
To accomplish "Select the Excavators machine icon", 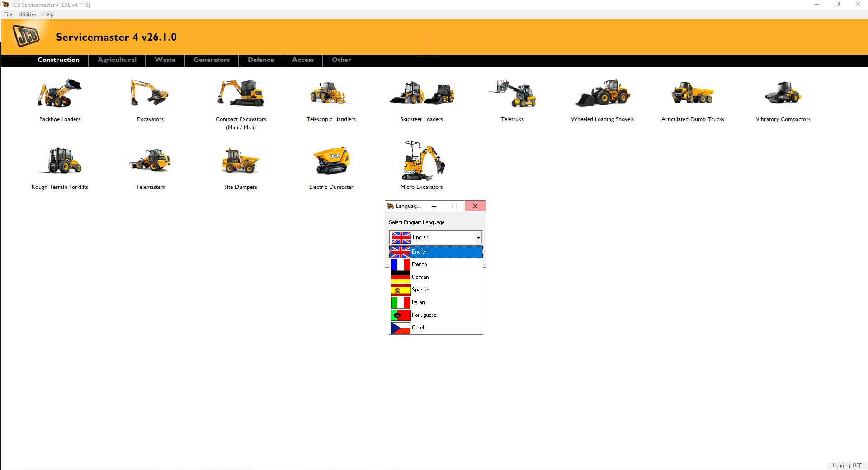I will pyautogui.click(x=150, y=95).
